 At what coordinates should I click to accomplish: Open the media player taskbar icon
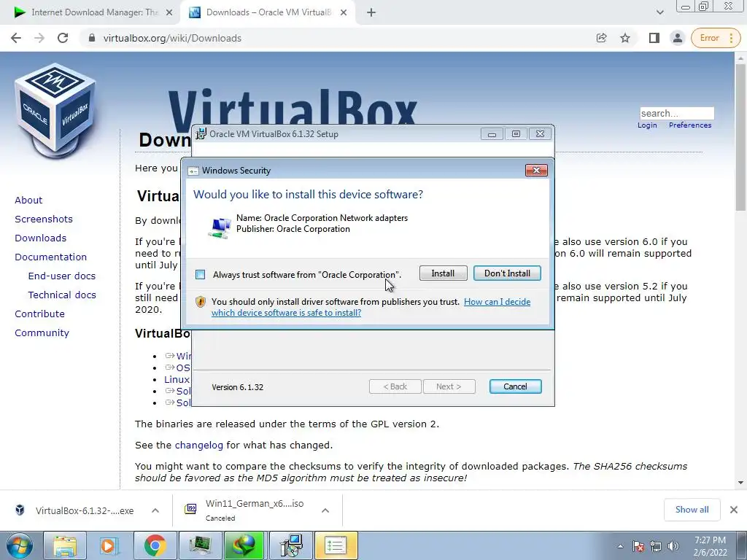(x=109, y=545)
